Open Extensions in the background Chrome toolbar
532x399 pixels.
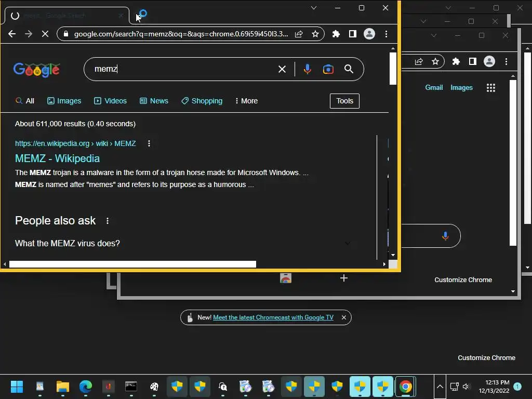click(456, 61)
